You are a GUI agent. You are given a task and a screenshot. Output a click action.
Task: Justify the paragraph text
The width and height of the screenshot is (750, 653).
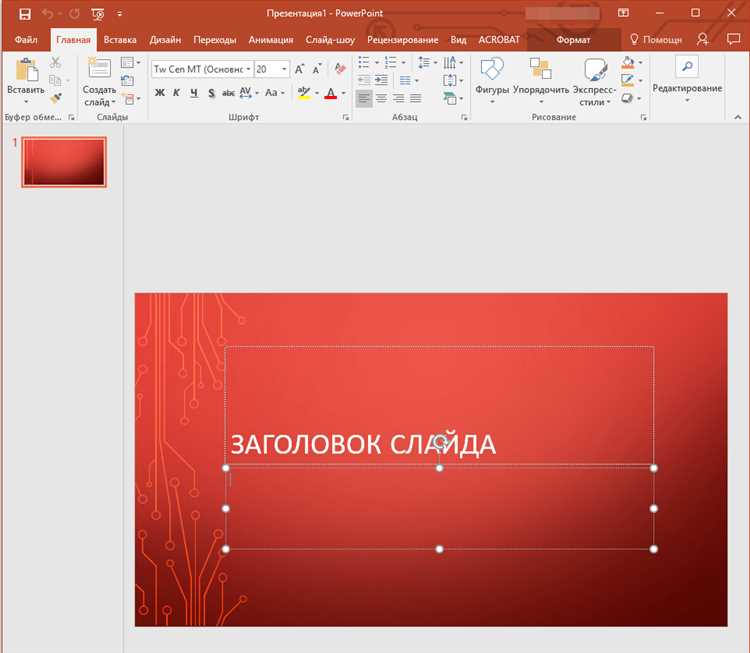point(415,98)
